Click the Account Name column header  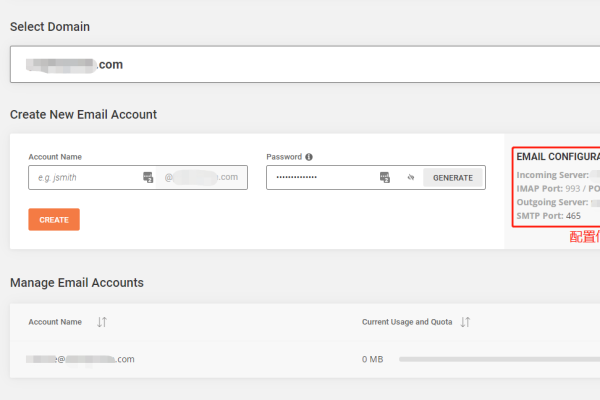pyautogui.click(x=55, y=322)
